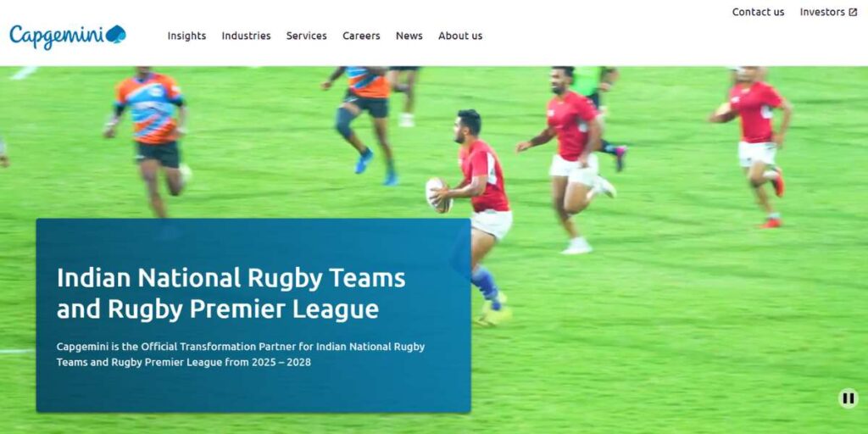This screenshot has height=434, width=868.
Task: Open the Insights menu
Action: point(186,36)
